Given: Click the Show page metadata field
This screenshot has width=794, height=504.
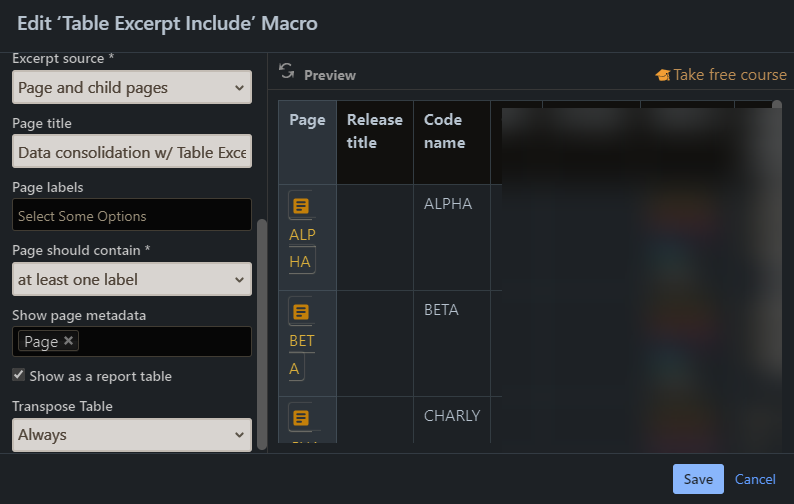Looking at the screenshot, I should point(132,341).
